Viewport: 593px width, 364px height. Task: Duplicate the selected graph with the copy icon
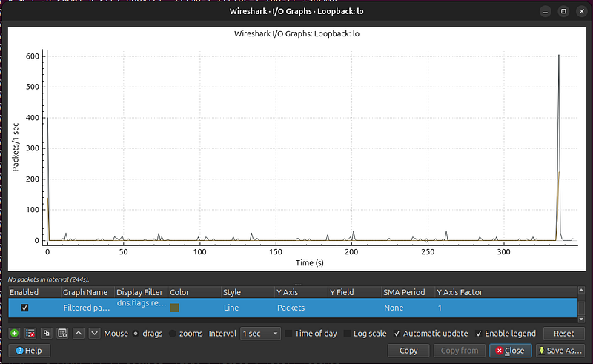tap(46, 334)
